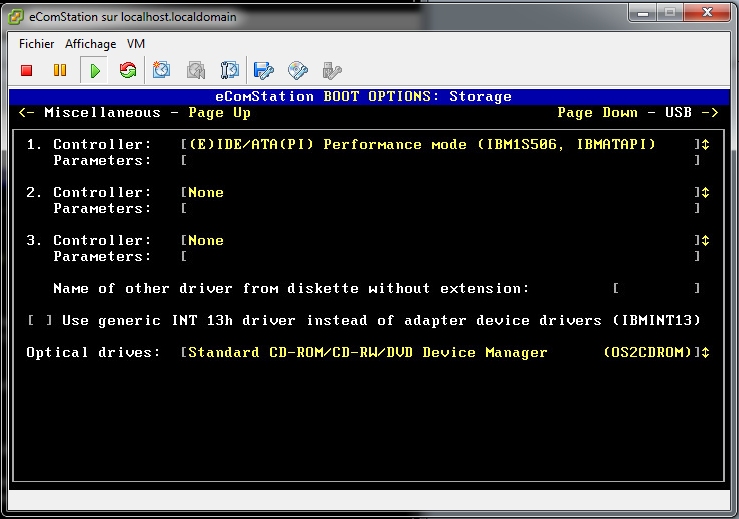The width and height of the screenshot is (739, 519).
Task: Click the Controller 2 Parameters field
Action: coord(440,208)
